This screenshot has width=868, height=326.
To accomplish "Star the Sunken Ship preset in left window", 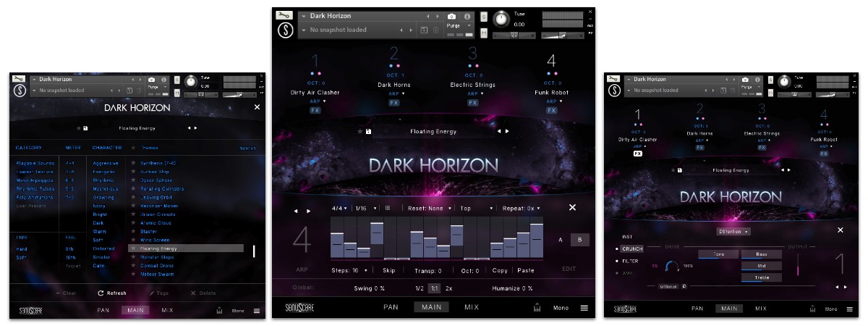I will (x=133, y=172).
